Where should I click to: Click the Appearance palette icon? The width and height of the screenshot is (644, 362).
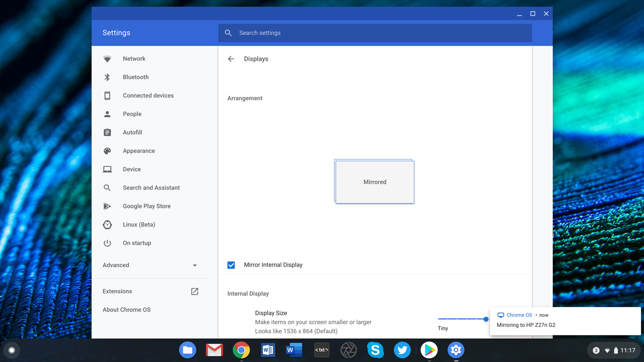(x=107, y=151)
